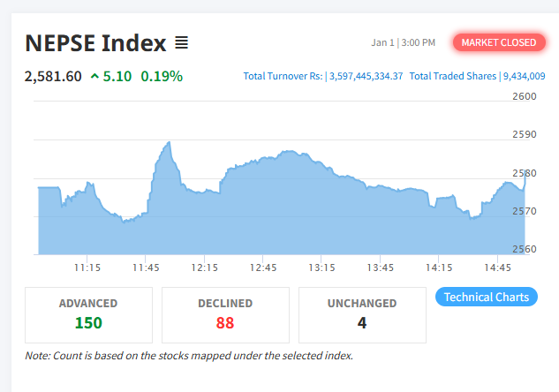Click the Total Turnover Rs figure
559x392 pixels.
[x=323, y=76]
